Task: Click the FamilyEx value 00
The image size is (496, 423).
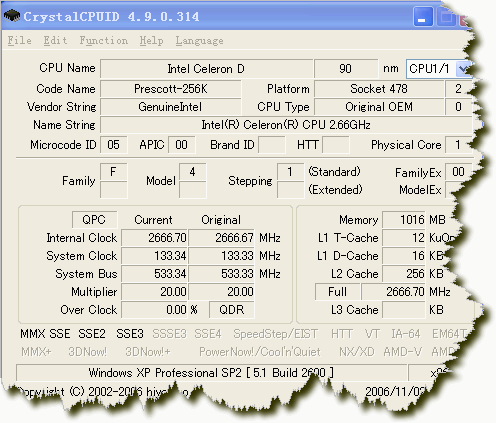Action: (458, 172)
